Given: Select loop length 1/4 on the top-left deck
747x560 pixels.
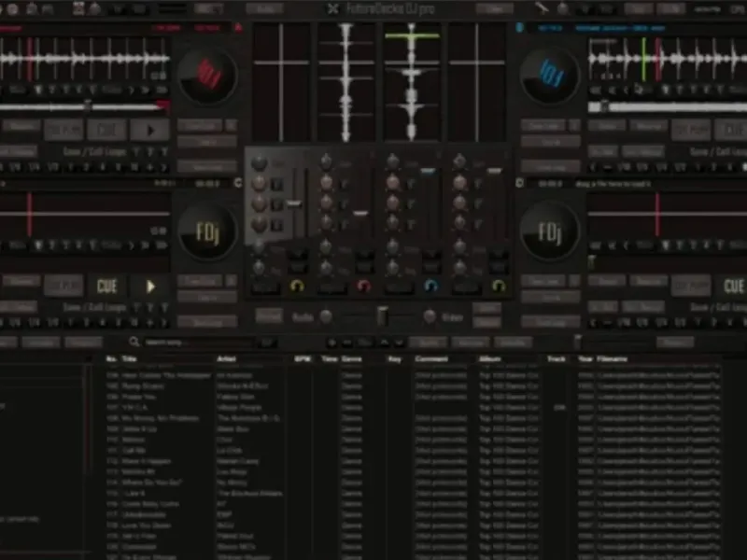Looking at the screenshot, I should click(x=35, y=167).
